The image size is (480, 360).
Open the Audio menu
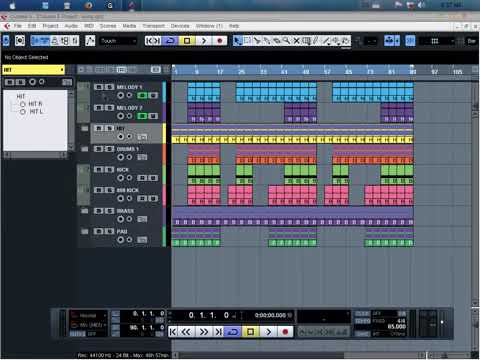point(71,26)
